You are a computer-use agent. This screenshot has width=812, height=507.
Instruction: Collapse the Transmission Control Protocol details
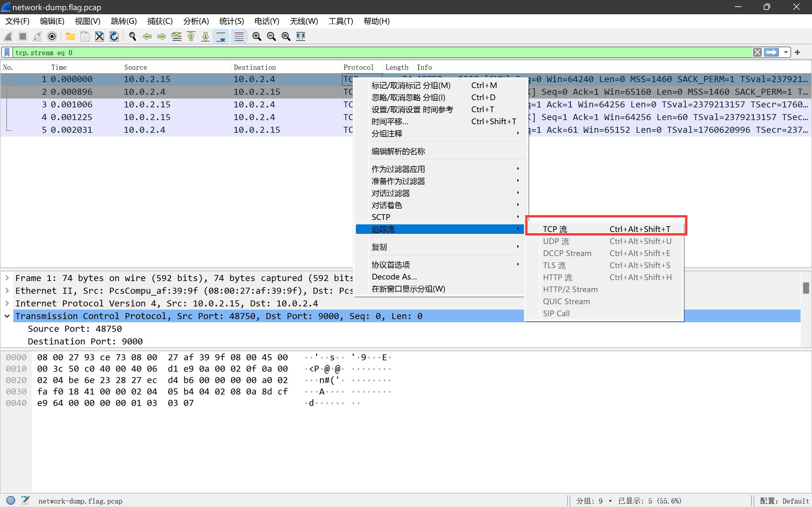[x=7, y=316]
